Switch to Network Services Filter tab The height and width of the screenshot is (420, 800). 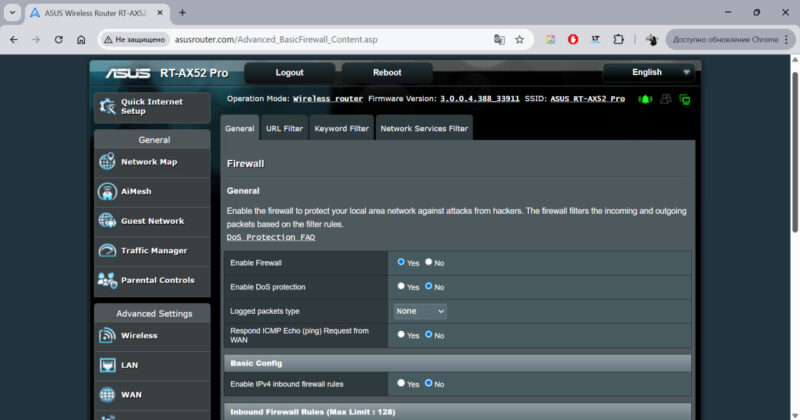pos(424,128)
